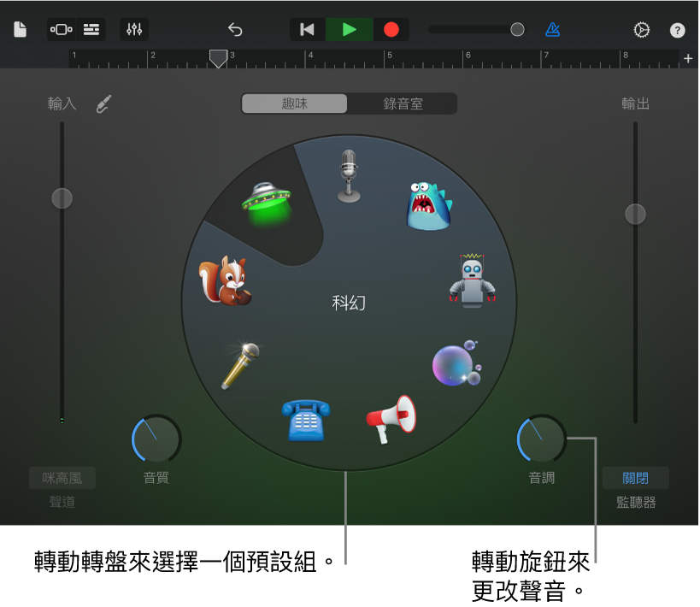Go to the beginning of the song
700x607 pixels.
click(x=307, y=29)
